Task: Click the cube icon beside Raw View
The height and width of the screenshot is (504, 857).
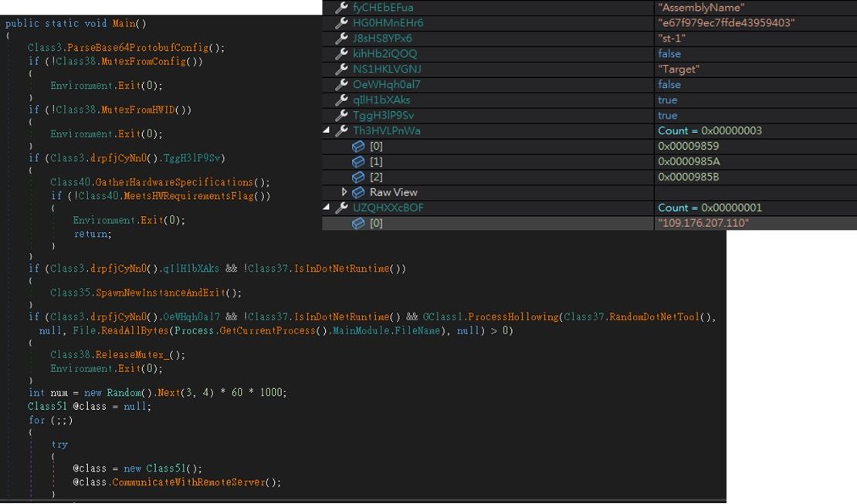Action: (358, 192)
